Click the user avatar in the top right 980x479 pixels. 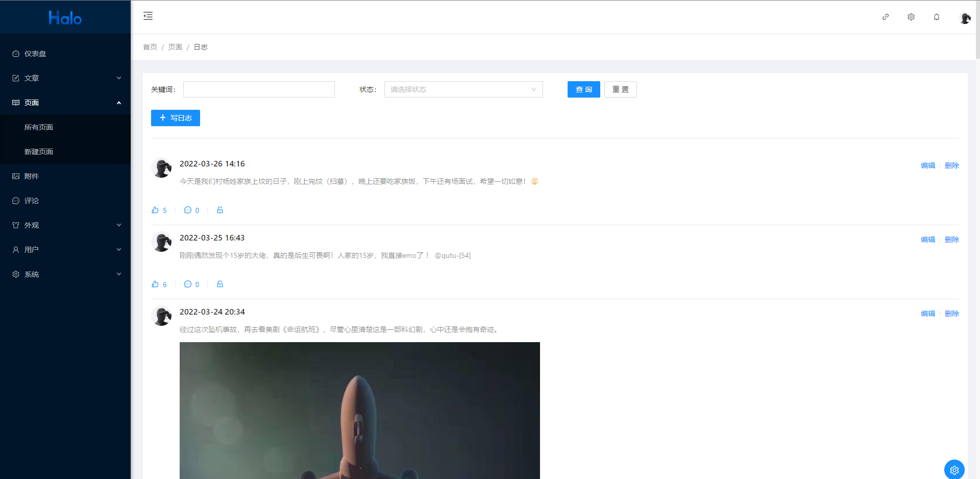coord(965,17)
